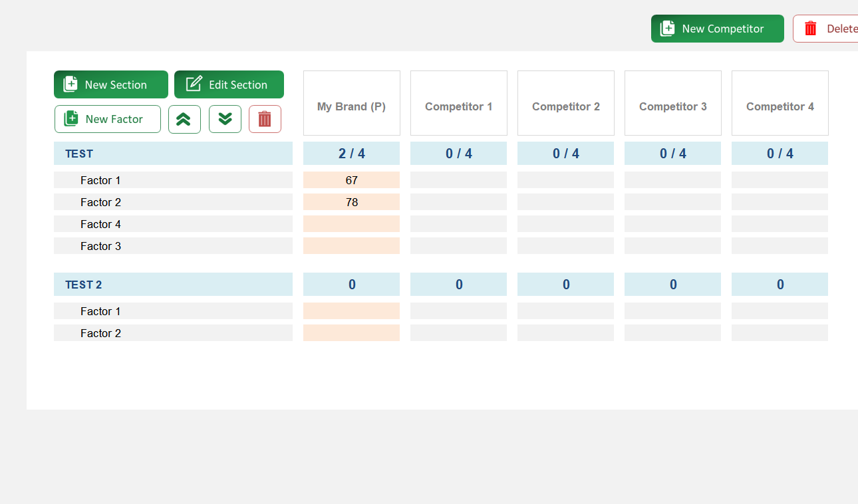
Task: Select the TEST section header row
Action: [173, 153]
